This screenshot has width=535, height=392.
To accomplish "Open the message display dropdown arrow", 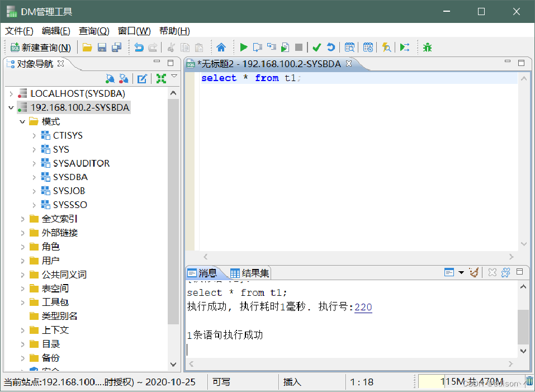I will (x=461, y=272).
